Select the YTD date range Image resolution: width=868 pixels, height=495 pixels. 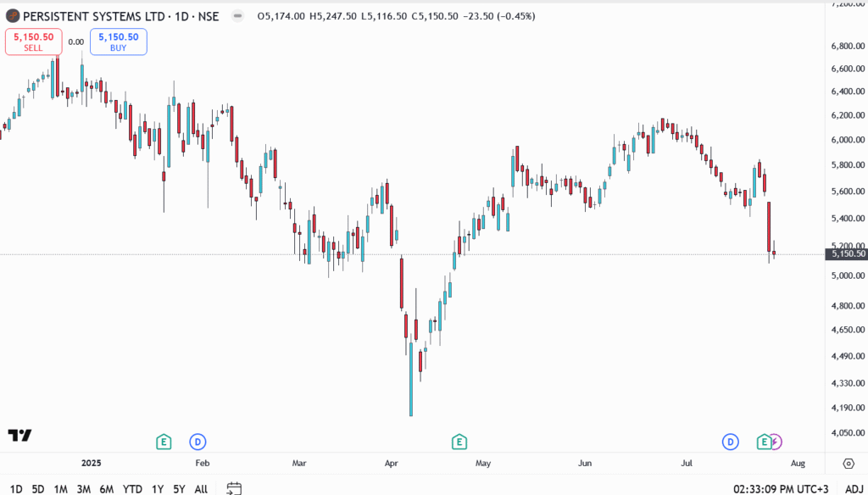[132, 489]
